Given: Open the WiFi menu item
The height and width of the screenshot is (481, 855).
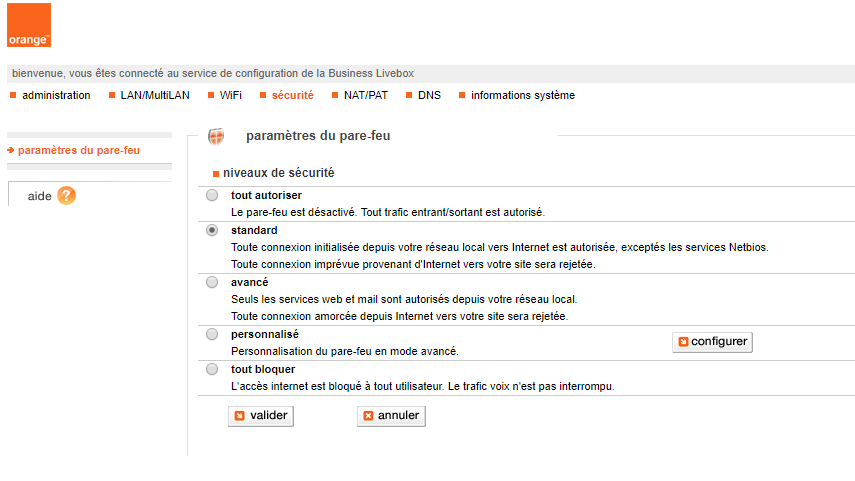Looking at the screenshot, I should [230, 96].
